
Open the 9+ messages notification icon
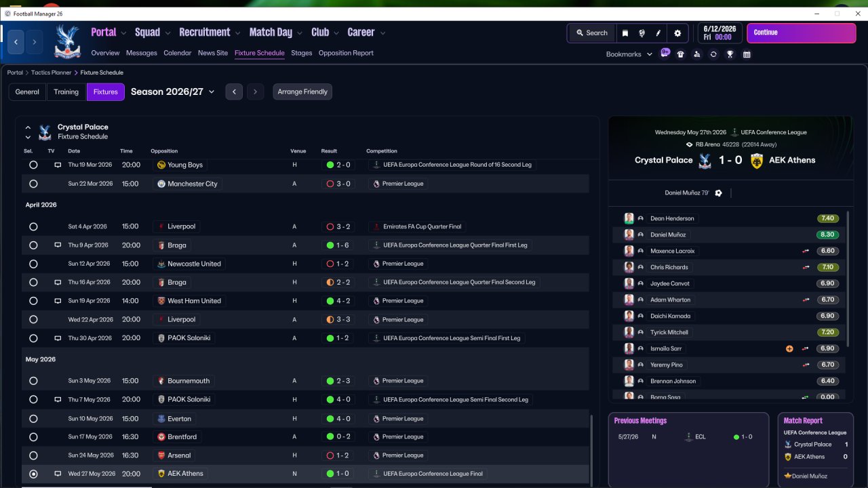[665, 53]
